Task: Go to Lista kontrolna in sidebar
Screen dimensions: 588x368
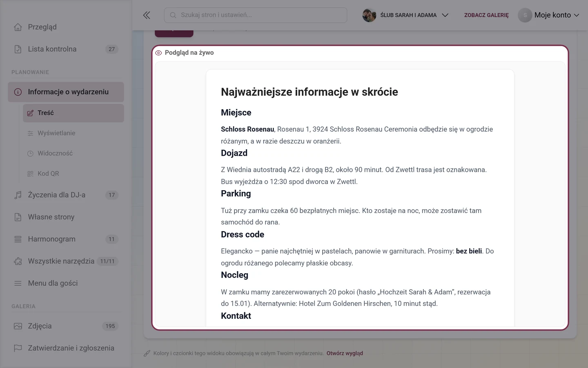Action: coord(66,49)
